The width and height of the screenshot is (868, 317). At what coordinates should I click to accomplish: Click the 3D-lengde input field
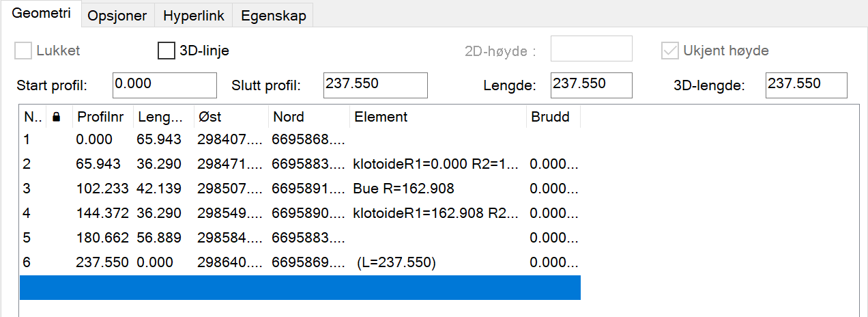pos(806,85)
